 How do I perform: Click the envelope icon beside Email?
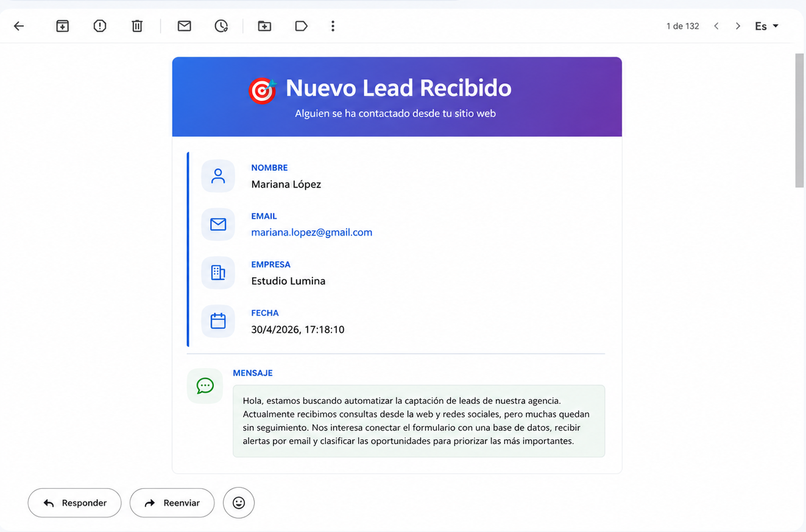click(x=218, y=225)
